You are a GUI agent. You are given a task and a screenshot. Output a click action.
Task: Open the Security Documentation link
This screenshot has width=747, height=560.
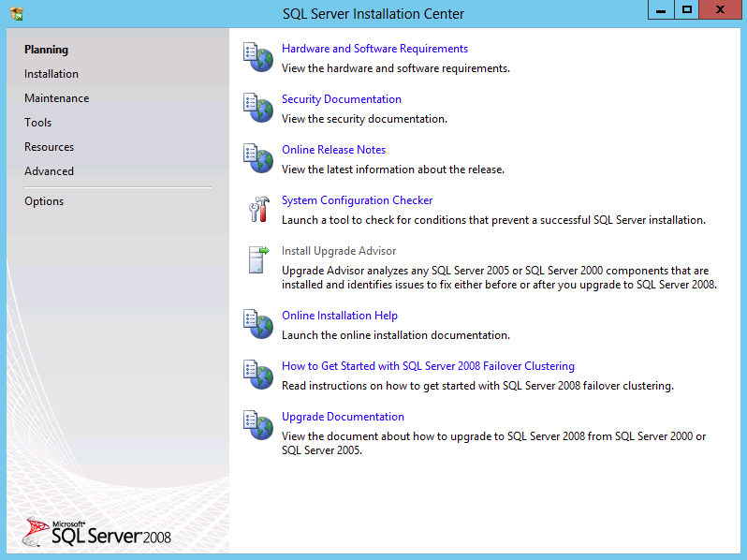coord(342,99)
